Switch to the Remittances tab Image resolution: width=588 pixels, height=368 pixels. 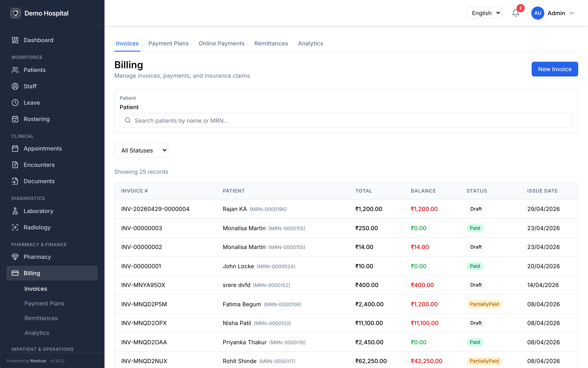271,43
